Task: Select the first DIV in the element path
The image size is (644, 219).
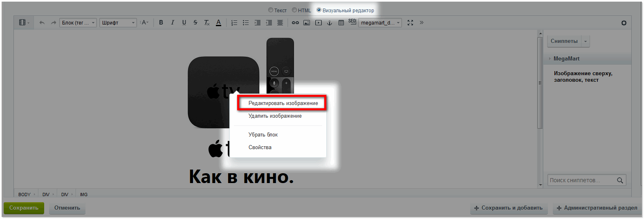Action: click(46, 194)
